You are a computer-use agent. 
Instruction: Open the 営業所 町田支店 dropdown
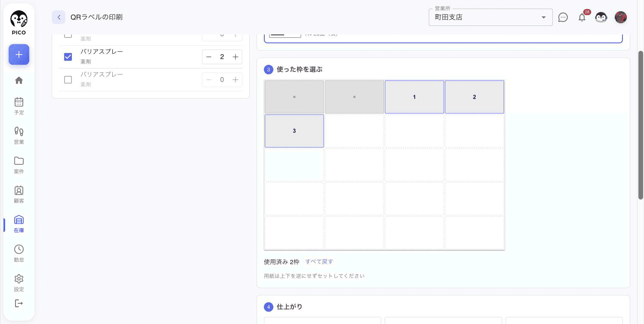point(491,17)
